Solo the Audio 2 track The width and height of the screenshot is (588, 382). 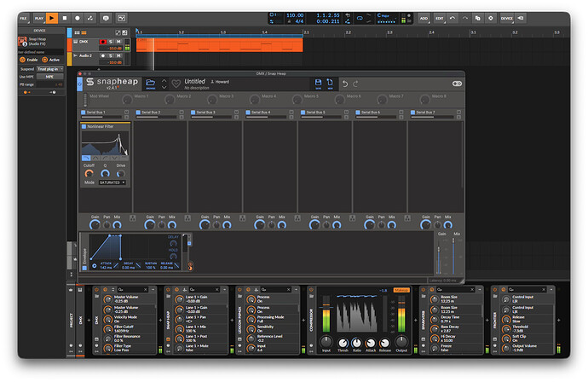pos(111,55)
